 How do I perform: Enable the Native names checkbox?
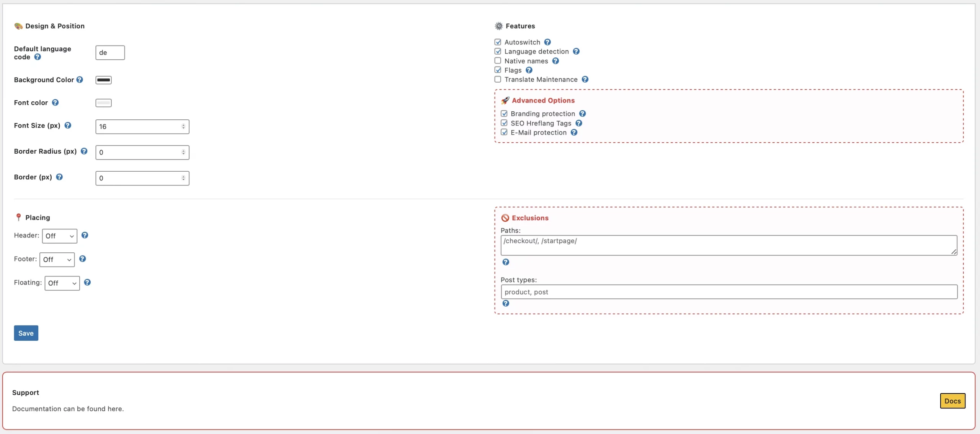497,60
